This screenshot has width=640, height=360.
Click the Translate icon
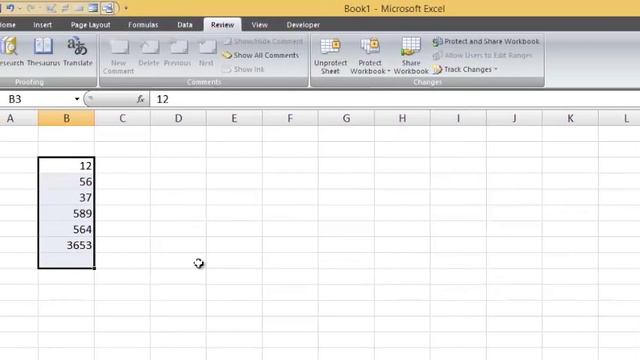point(78,51)
